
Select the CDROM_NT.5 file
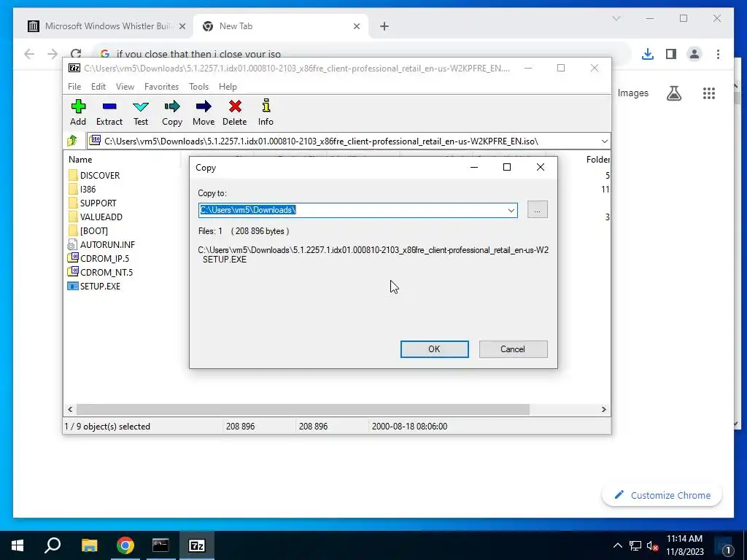point(100,272)
